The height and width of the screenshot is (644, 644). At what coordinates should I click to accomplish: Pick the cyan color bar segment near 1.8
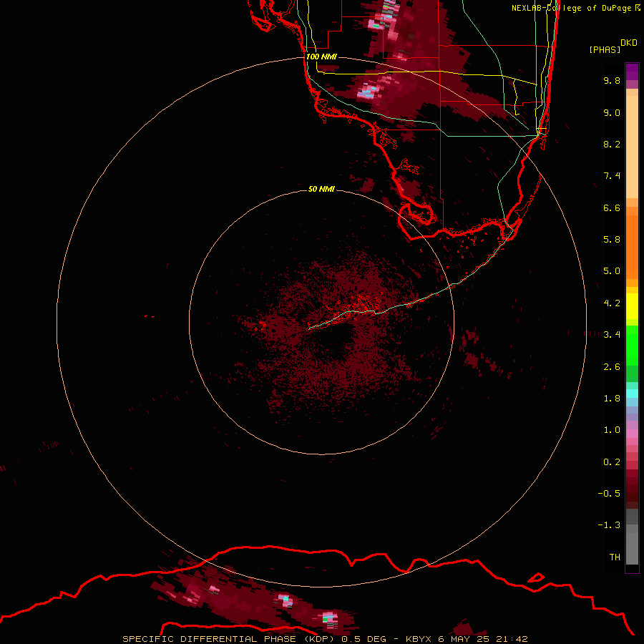tap(632, 394)
